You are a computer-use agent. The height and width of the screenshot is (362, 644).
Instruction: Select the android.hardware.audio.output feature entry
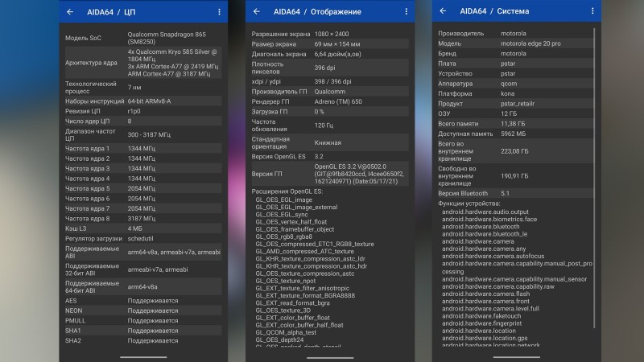point(485,212)
